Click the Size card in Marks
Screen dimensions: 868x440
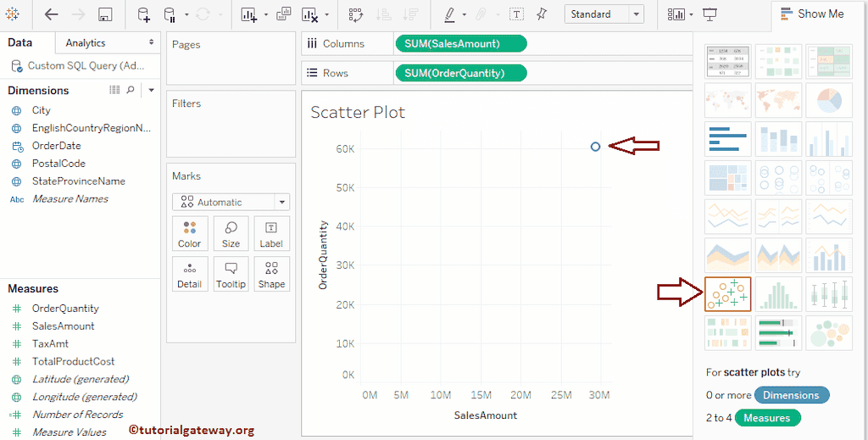(231, 233)
